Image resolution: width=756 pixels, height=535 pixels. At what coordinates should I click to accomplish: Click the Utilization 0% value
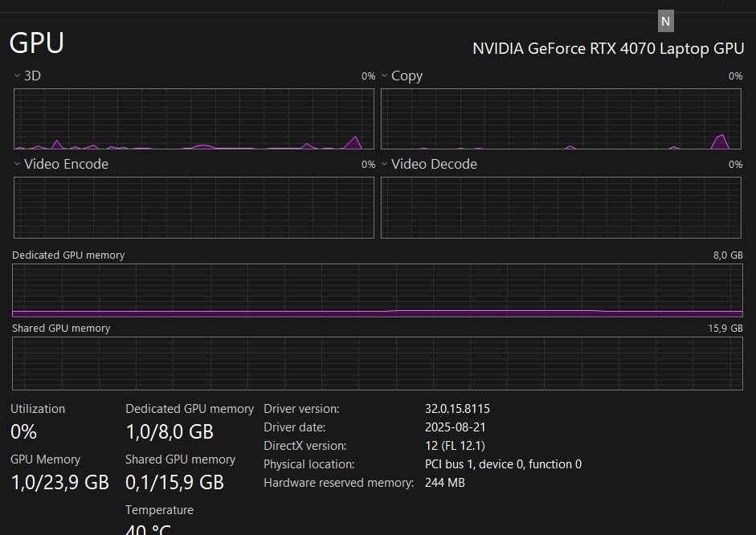coord(24,431)
